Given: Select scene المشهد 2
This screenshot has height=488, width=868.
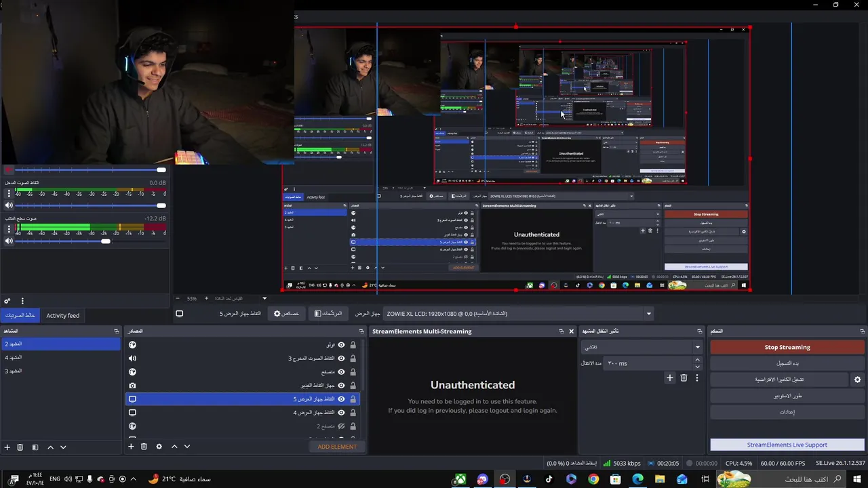Looking at the screenshot, I should [x=60, y=344].
